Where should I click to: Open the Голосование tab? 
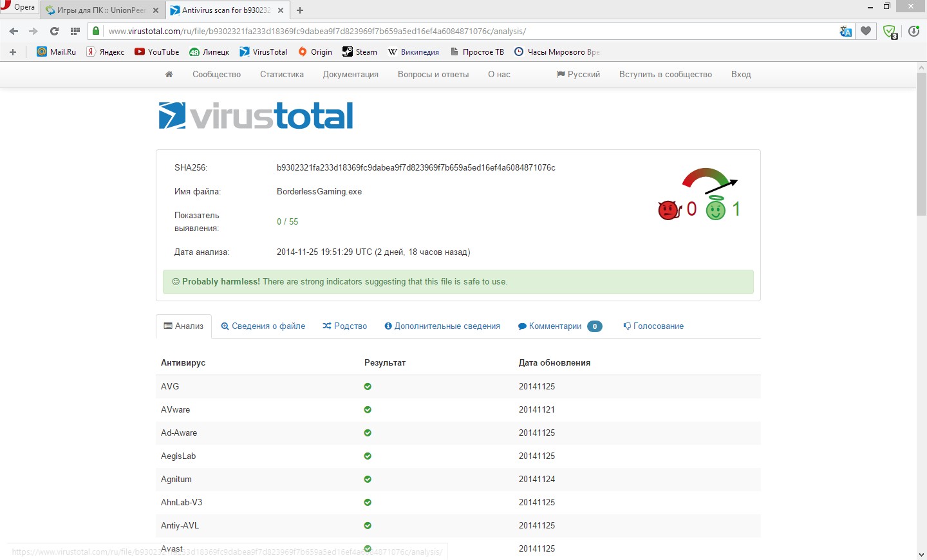pyautogui.click(x=653, y=326)
